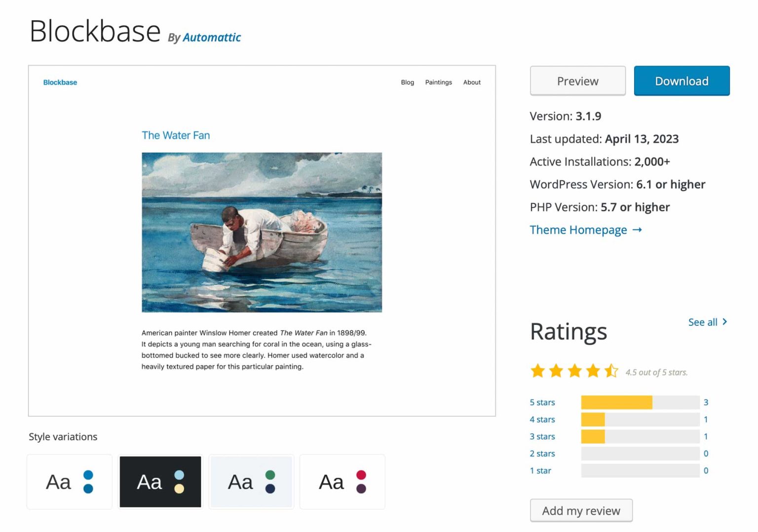
Task: Download the Blockbase theme
Action: [x=682, y=81]
